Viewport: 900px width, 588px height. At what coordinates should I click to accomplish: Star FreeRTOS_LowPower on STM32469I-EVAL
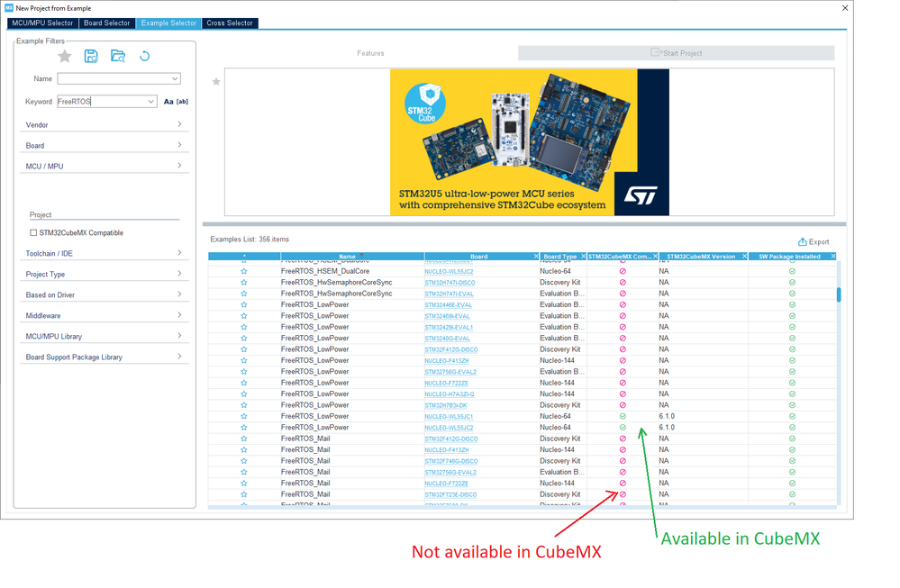pyautogui.click(x=244, y=316)
